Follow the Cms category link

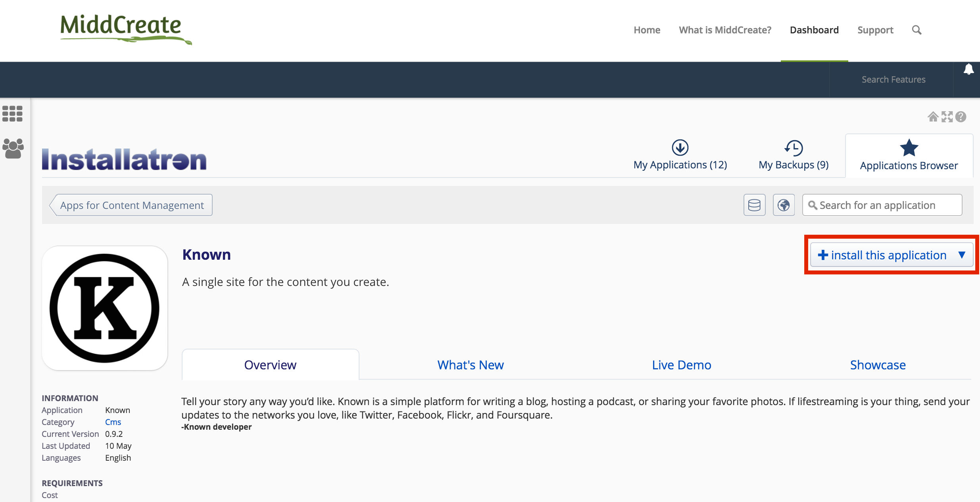113,422
